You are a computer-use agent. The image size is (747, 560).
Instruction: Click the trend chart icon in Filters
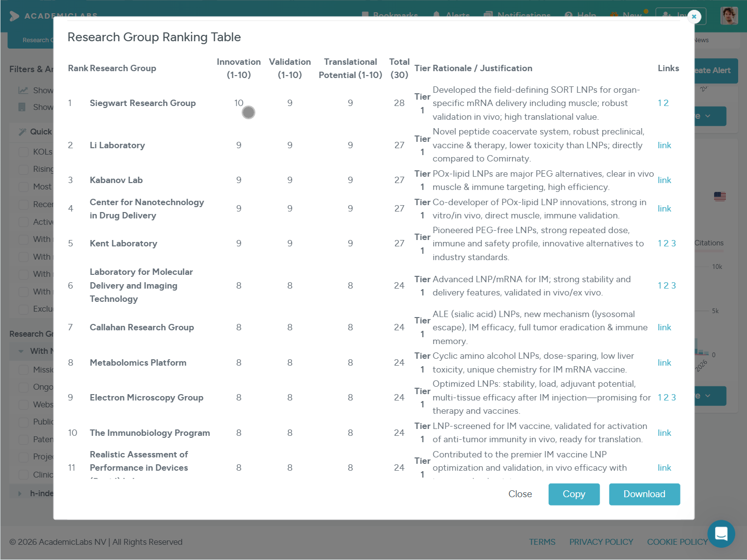pyautogui.click(x=23, y=90)
